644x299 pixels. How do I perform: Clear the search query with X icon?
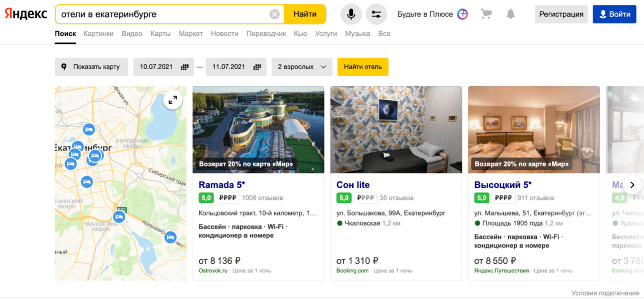[275, 14]
